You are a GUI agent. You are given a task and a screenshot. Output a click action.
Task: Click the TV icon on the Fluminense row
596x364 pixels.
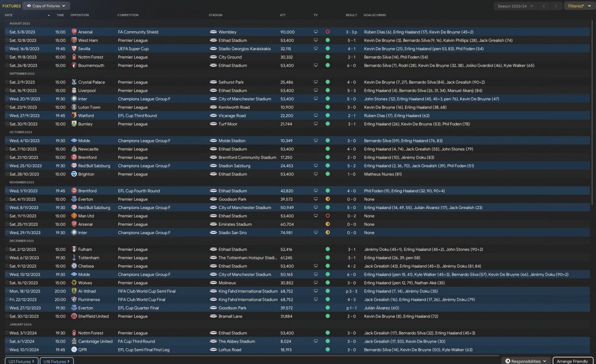click(316, 300)
